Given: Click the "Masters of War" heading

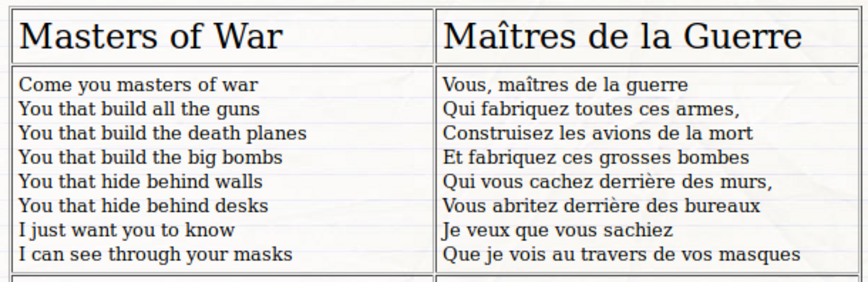Looking at the screenshot, I should [151, 36].
